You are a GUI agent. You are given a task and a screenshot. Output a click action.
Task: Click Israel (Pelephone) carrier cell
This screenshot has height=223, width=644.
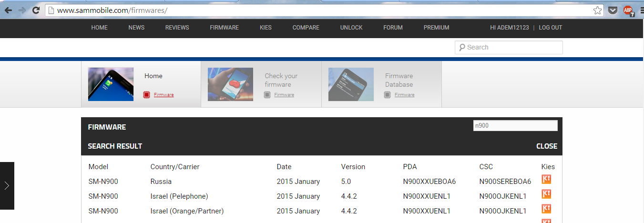tap(179, 196)
